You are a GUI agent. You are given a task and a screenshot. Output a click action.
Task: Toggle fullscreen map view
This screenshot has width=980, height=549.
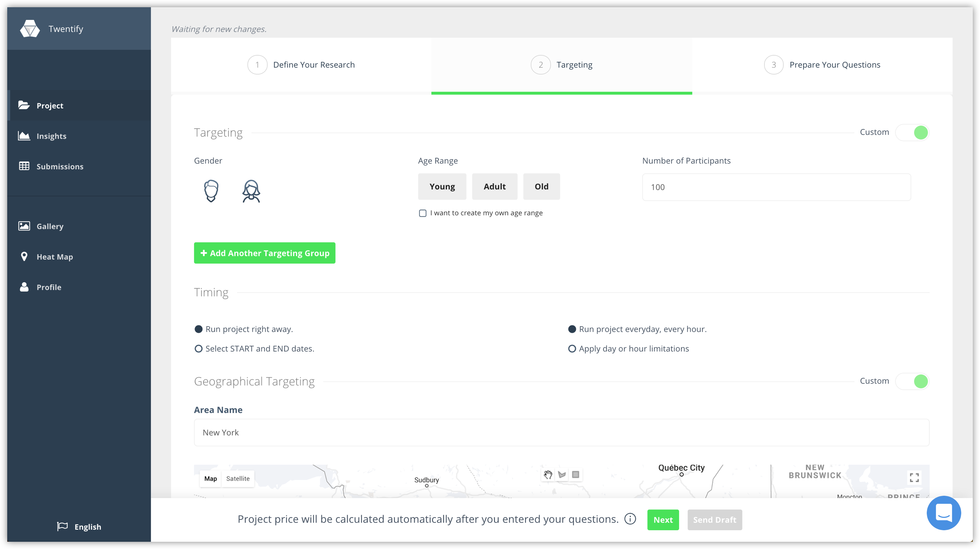pos(914,477)
